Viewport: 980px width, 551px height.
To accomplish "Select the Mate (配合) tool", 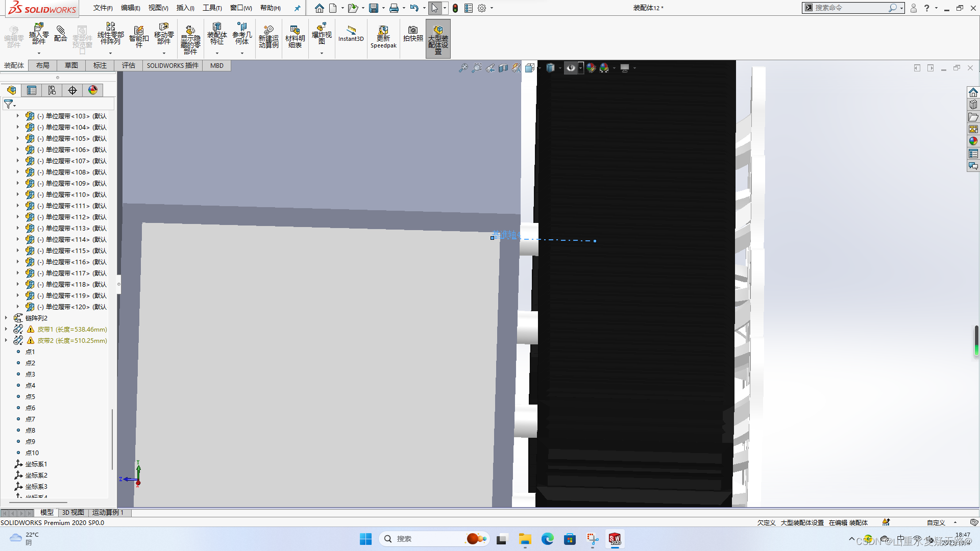I will pos(61,34).
